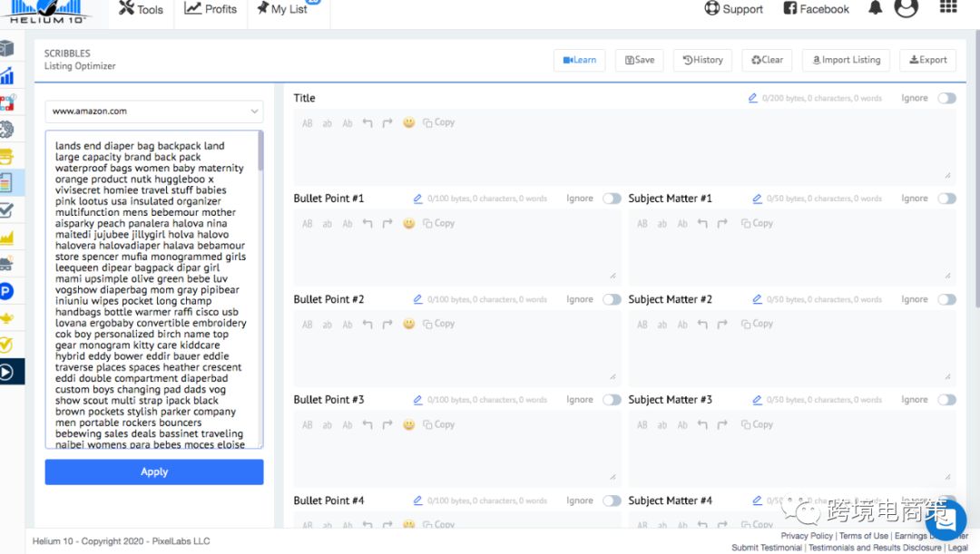The width and height of the screenshot is (980, 554).
Task: Insert emoji in the Title field toolbar
Action: 409,122
